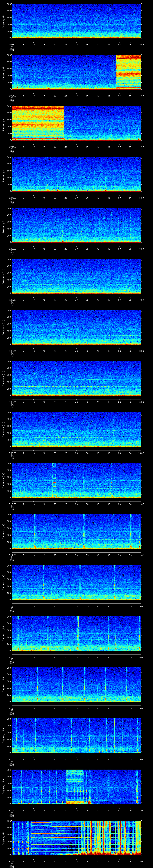Viewport: 153px width, 868px height.
Task: Click the spectrogram panel starting at 2:05:00
Action: pyautogui.click(x=76, y=225)
